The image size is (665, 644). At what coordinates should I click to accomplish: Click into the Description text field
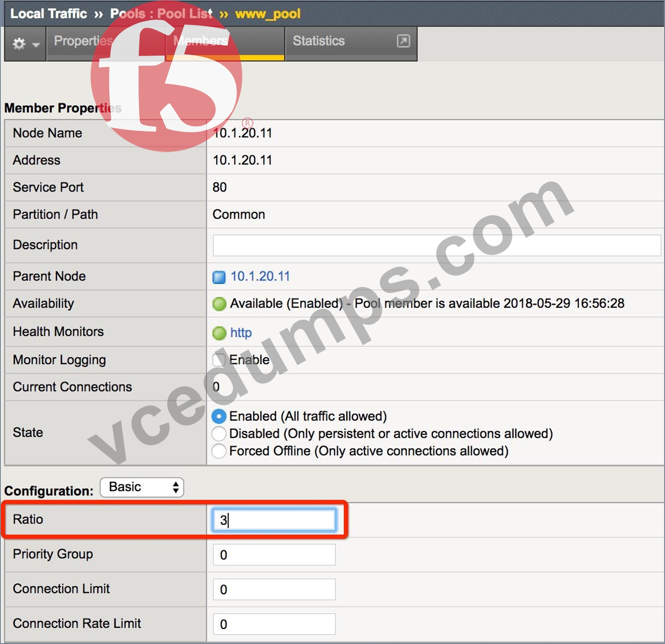pos(436,245)
